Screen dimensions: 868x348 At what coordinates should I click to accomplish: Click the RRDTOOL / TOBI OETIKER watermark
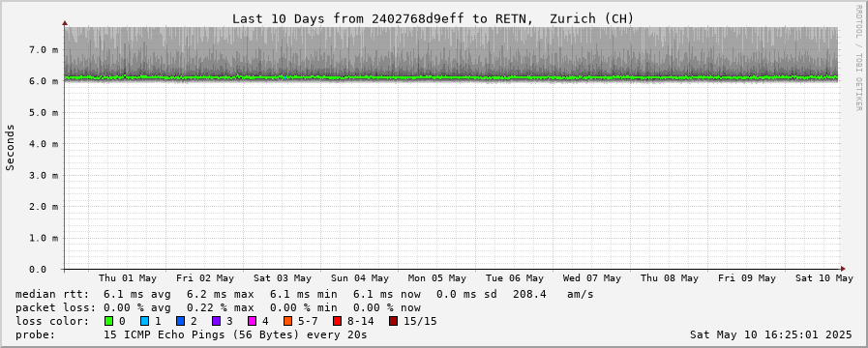[858, 58]
